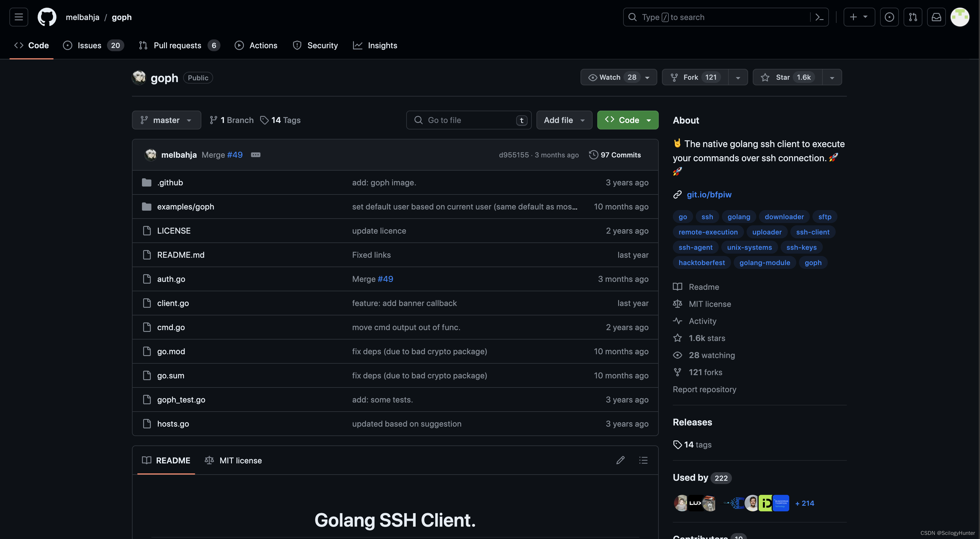Open the ssh-client topic tag
This screenshot has width=980, height=539.
(813, 232)
